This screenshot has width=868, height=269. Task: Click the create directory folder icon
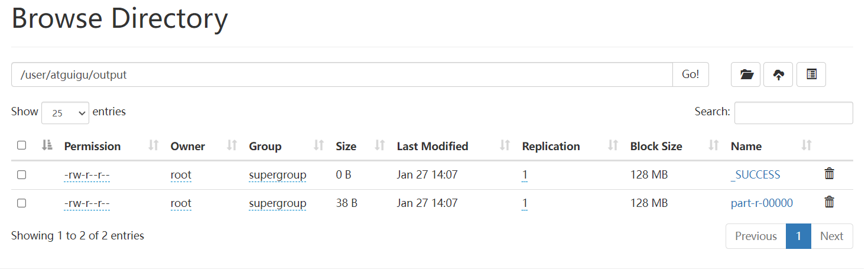click(746, 74)
